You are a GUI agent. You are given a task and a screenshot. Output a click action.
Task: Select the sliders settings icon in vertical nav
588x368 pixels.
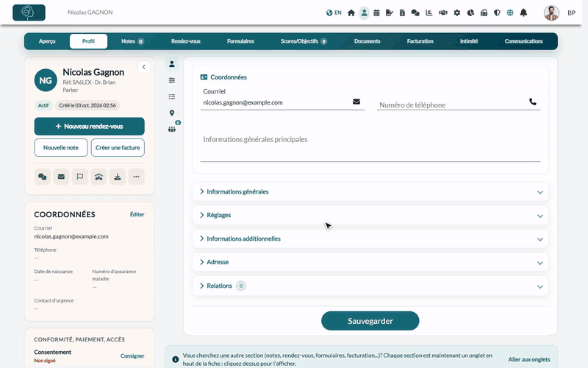coord(172,80)
